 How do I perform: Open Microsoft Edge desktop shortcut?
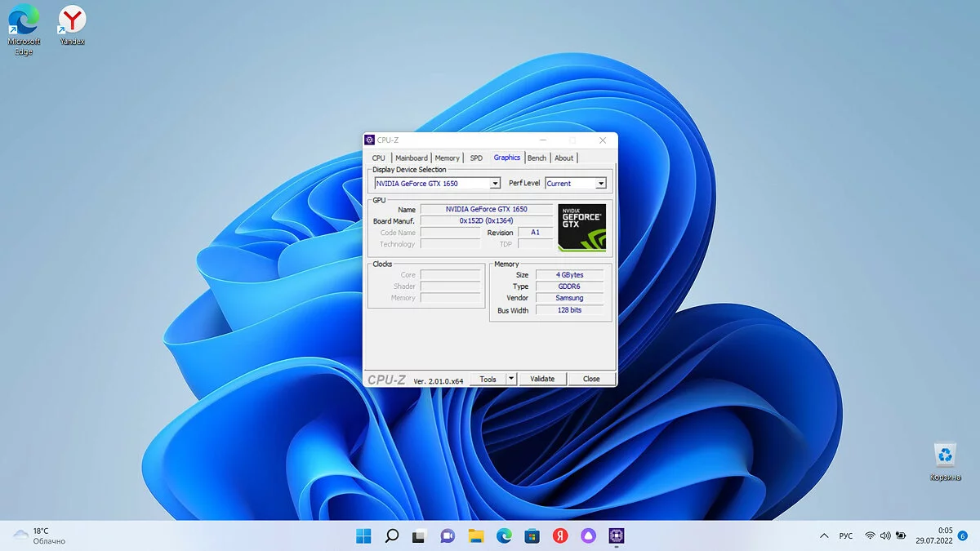(24, 22)
